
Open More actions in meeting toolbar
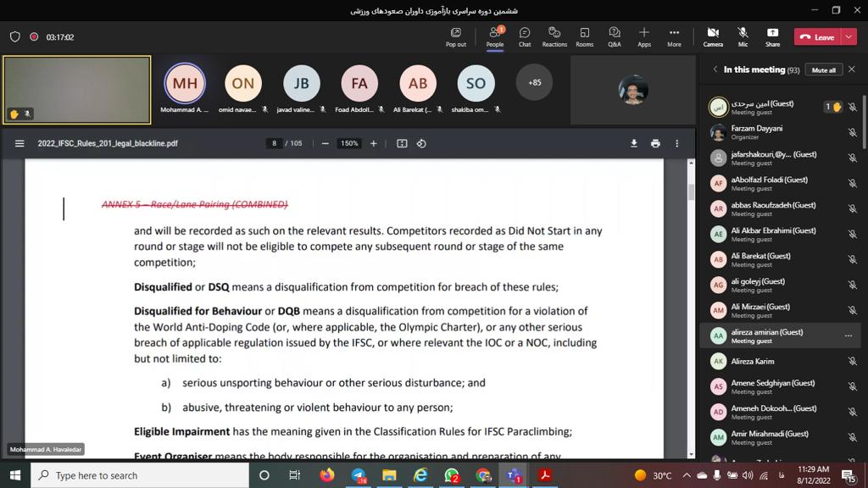[674, 36]
